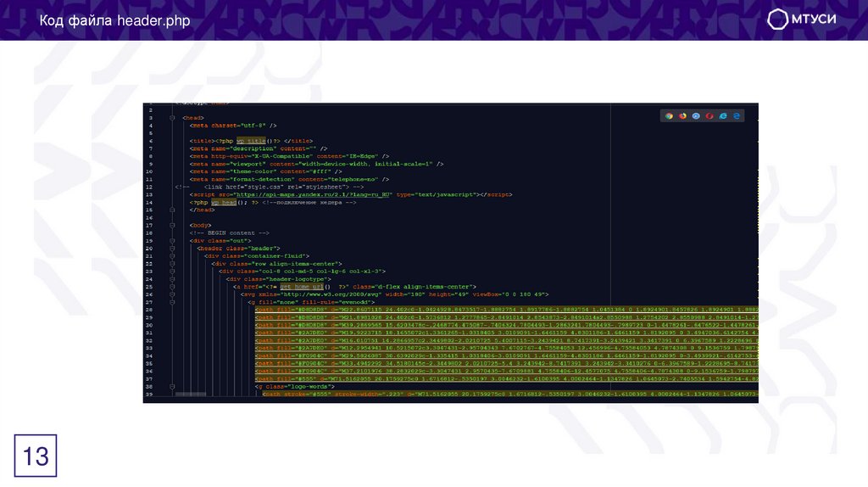The width and height of the screenshot is (868, 487).
Task: Fold the svg xmlns element block
Action: 172,294
